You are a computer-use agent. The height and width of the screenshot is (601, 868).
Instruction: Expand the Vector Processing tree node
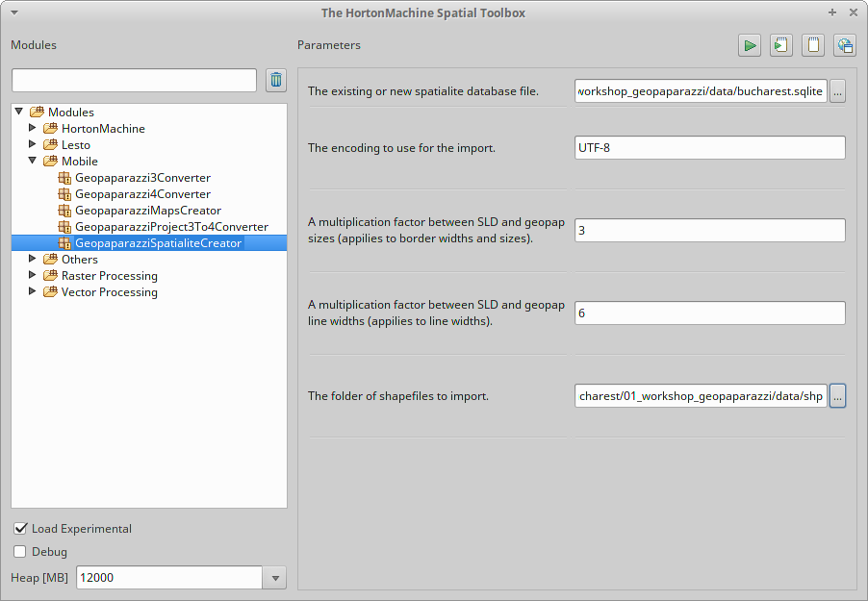(32, 291)
